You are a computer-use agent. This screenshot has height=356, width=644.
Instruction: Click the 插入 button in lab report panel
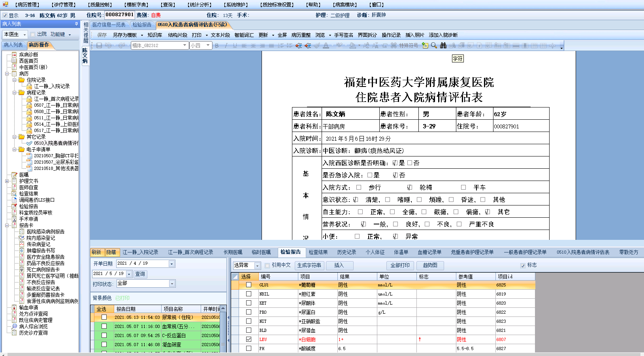339,266
